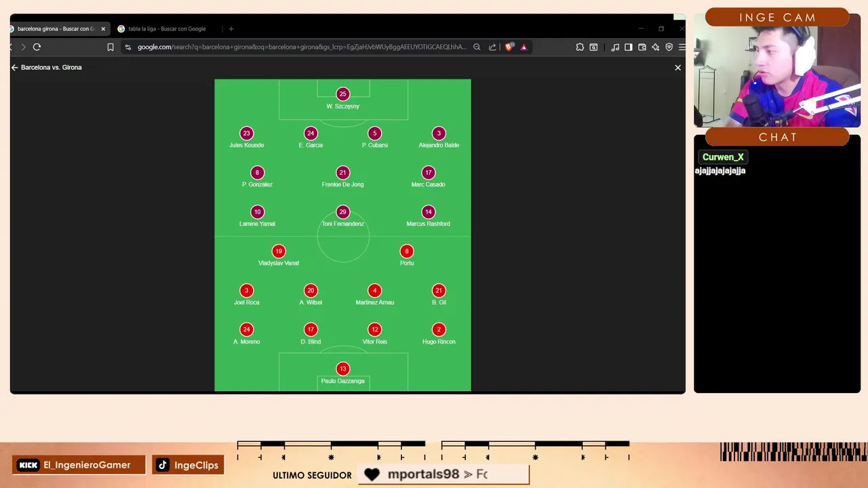Click the Barcelona vs. Girona header title

52,67
